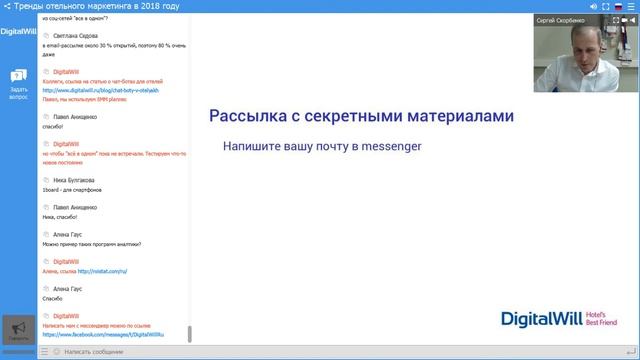Click the message 'Можно пример таких программ аналитики?'

92,244
